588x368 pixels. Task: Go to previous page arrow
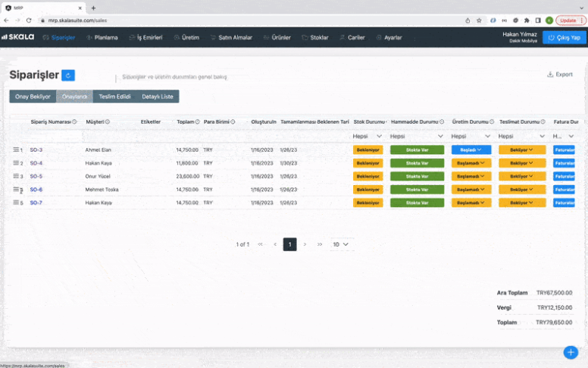click(x=275, y=244)
